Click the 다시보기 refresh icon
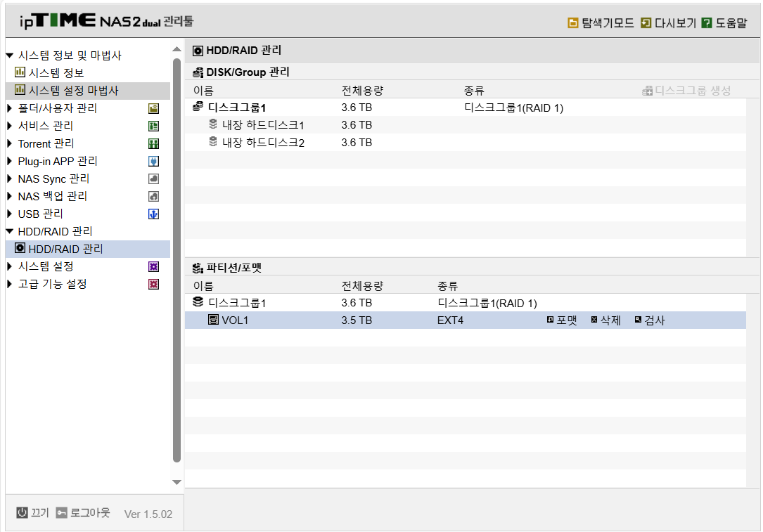This screenshot has height=532, width=763. (646, 23)
